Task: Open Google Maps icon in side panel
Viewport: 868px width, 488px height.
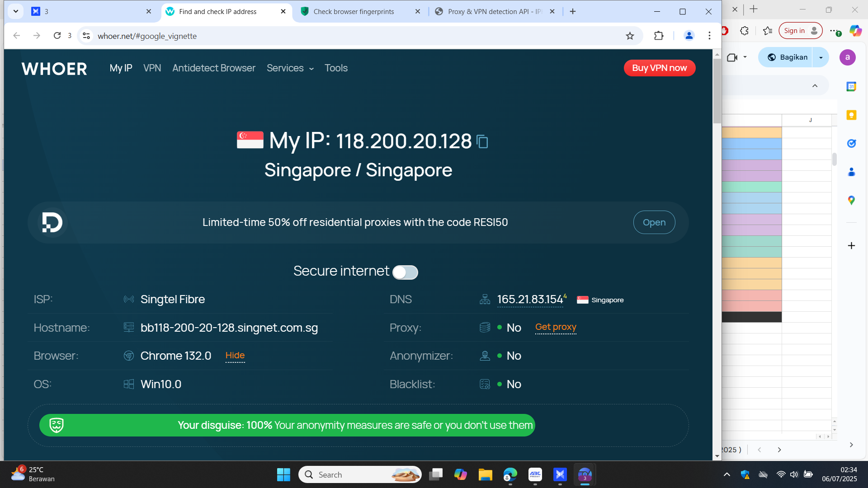Action: click(x=851, y=200)
